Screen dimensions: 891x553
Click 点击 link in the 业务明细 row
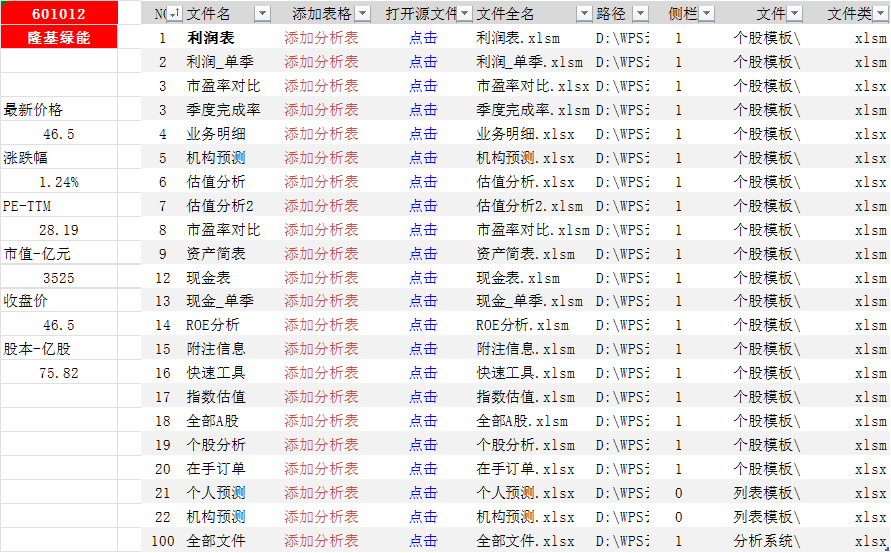423,134
